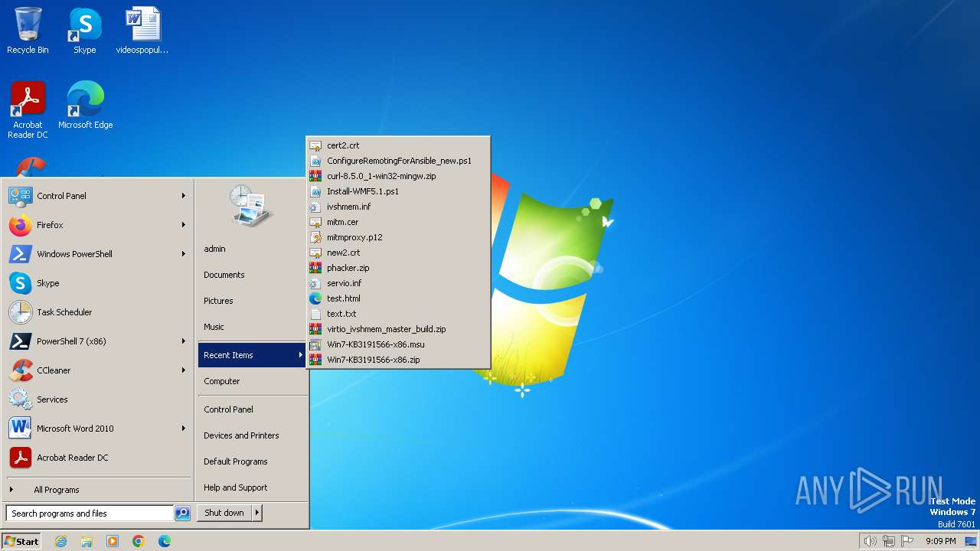Open Computer from Start menu
980x551 pixels.
coord(251,381)
